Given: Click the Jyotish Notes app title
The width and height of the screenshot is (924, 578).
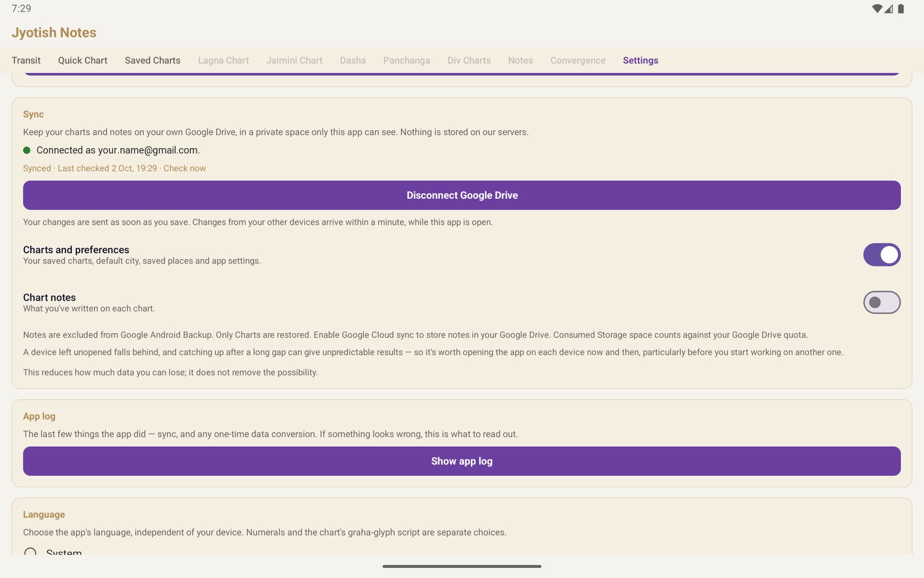Looking at the screenshot, I should point(54,32).
